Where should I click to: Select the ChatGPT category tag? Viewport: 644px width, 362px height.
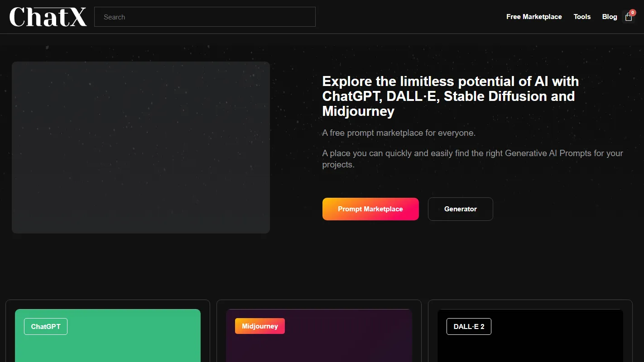click(x=46, y=326)
